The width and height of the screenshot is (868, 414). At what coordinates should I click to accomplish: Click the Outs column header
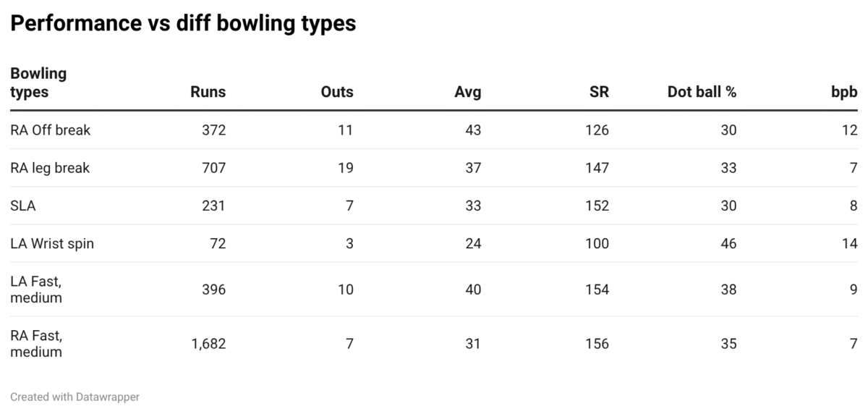(336, 92)
